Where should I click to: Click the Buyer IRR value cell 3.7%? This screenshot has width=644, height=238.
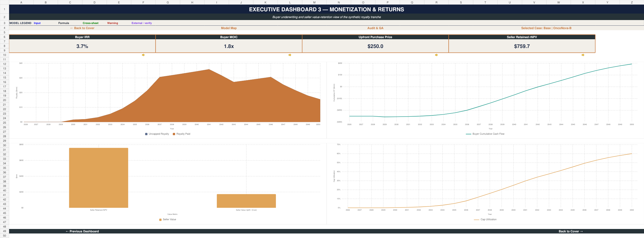(82, 46)
